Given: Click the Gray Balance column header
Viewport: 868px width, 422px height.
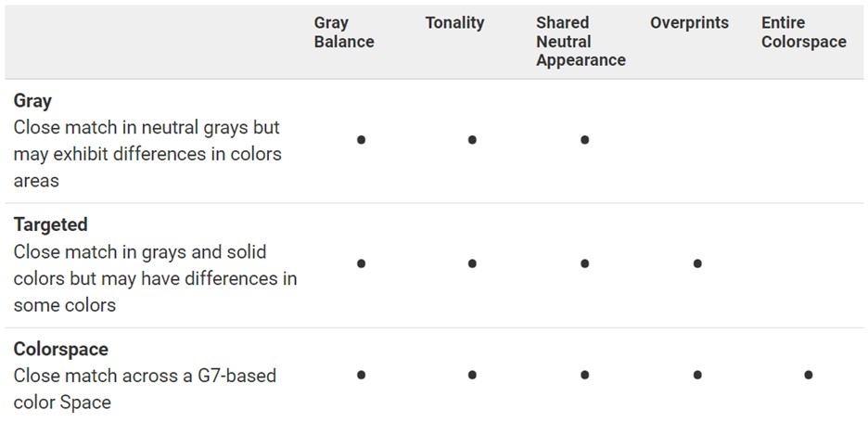Looking at the screenshot, I should [344, 32].
